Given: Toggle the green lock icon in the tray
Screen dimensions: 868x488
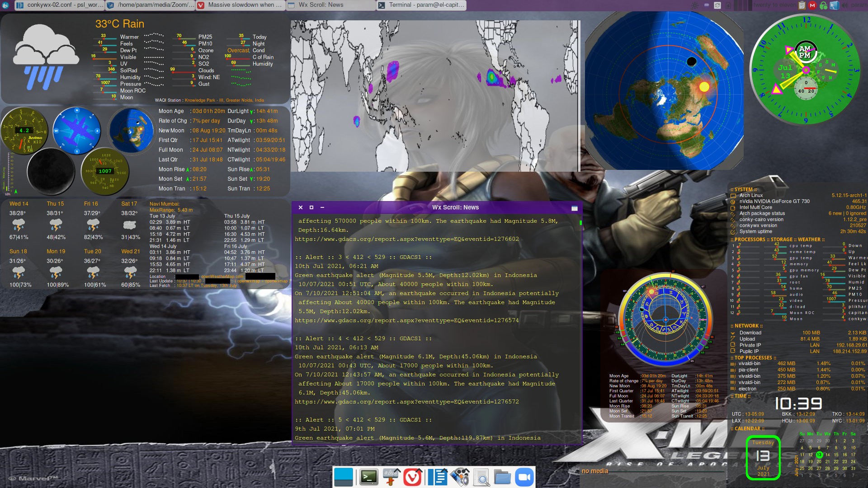Looking at the screenshot, I should tap(823, 5).
